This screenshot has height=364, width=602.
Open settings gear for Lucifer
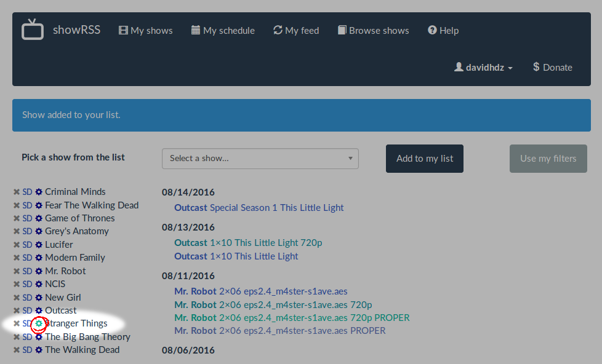pyautogui.click(x=39, y=245)
